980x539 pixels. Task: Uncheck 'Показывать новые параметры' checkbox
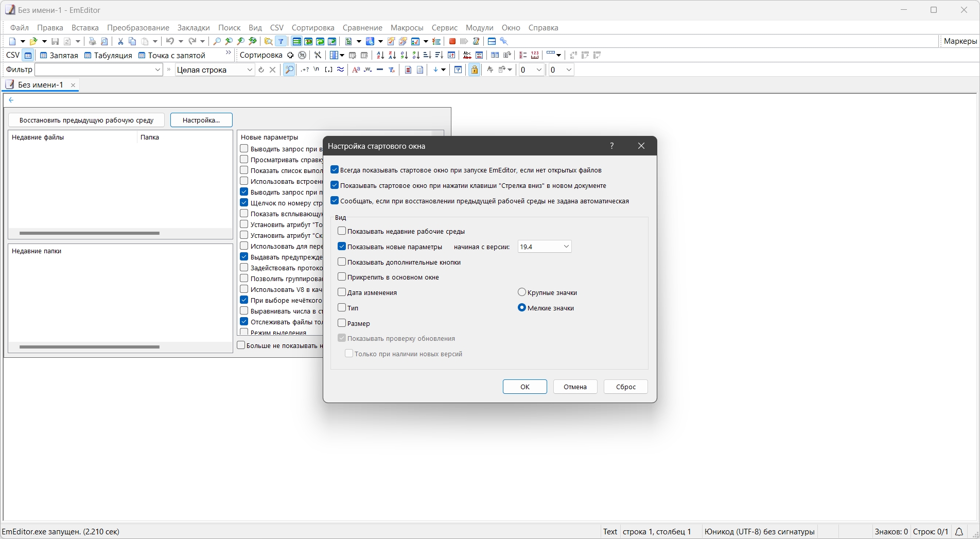point(342,247)
